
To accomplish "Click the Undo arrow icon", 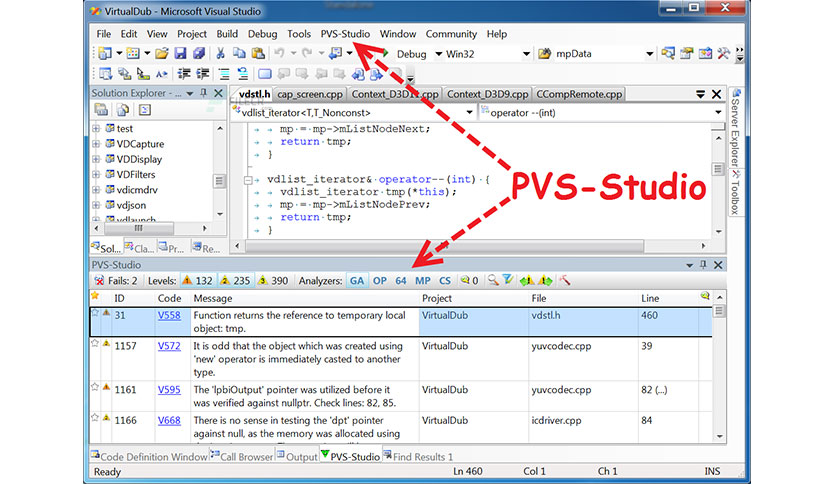I will point(279,53).
